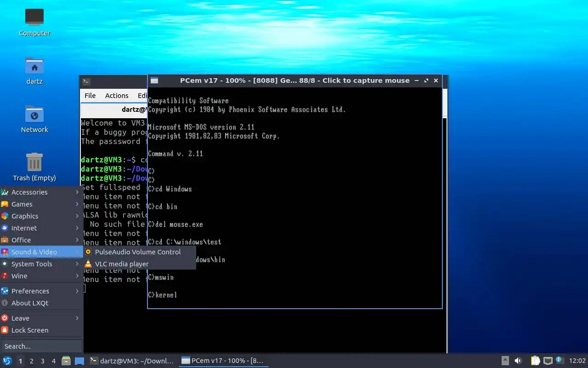
Task: Click the Accessories category icon
Action: (x=5, y=192)
